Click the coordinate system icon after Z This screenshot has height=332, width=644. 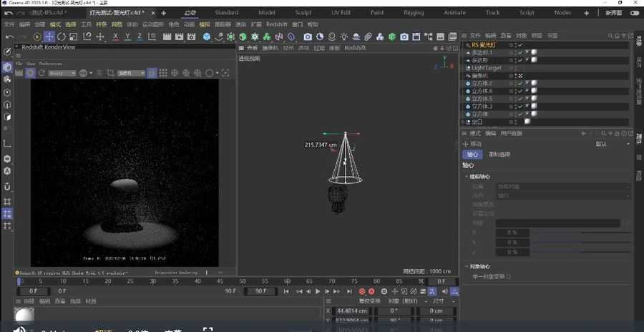pos(152,36)
